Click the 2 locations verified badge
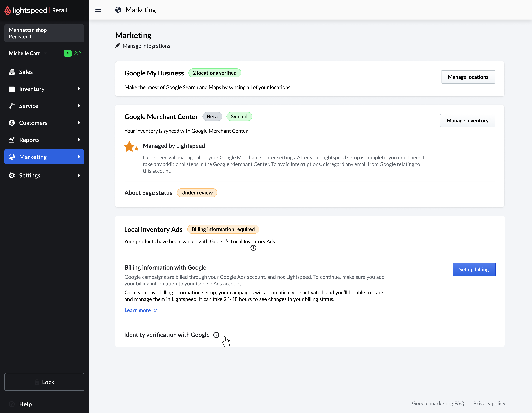 (x=215, y=73)
